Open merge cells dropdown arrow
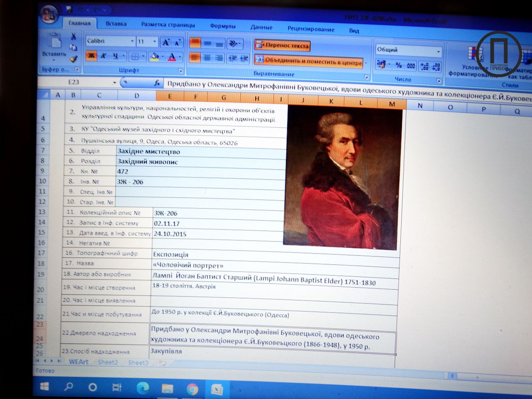The height and width of the screenshot is (399, 532). (366, 63)
